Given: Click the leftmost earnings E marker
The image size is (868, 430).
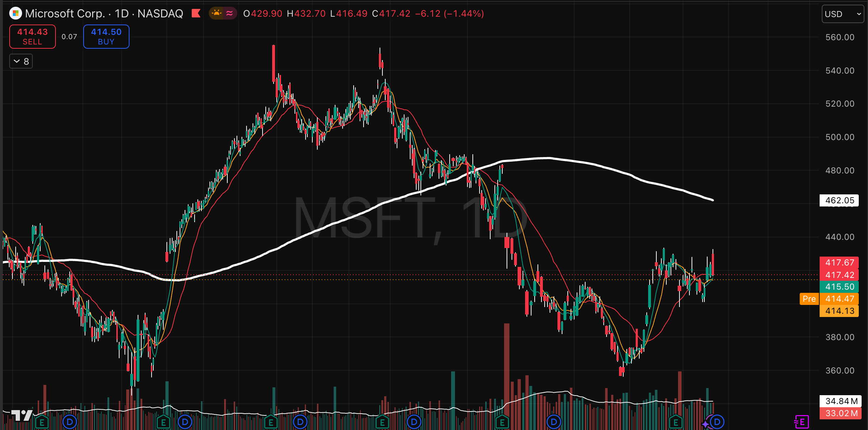Looking at the screenshot, I should (x=42, y=422).
